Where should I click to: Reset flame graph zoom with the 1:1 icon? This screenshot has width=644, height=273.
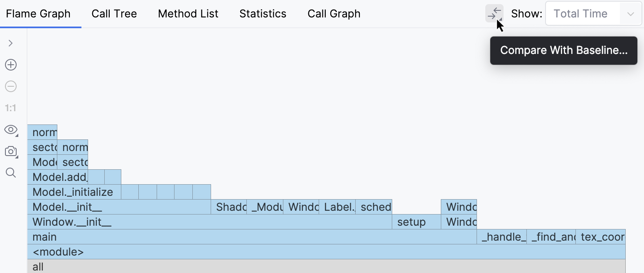click(10, 108)
